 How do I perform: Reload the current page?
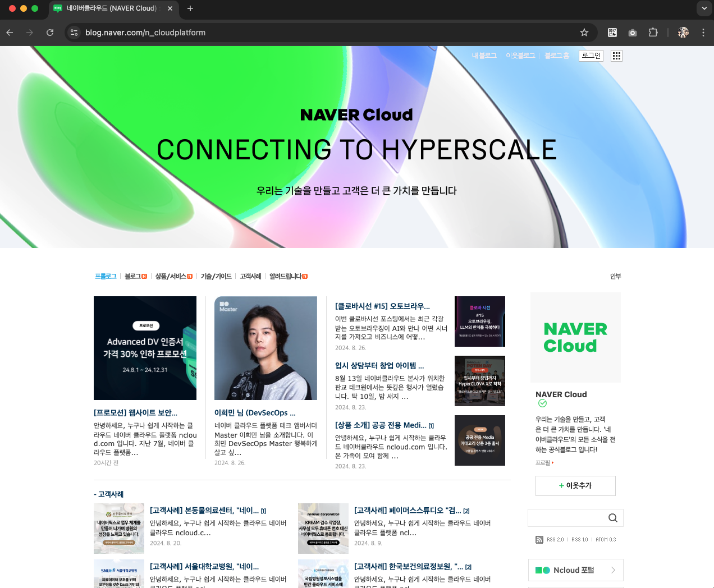[50, 33]
